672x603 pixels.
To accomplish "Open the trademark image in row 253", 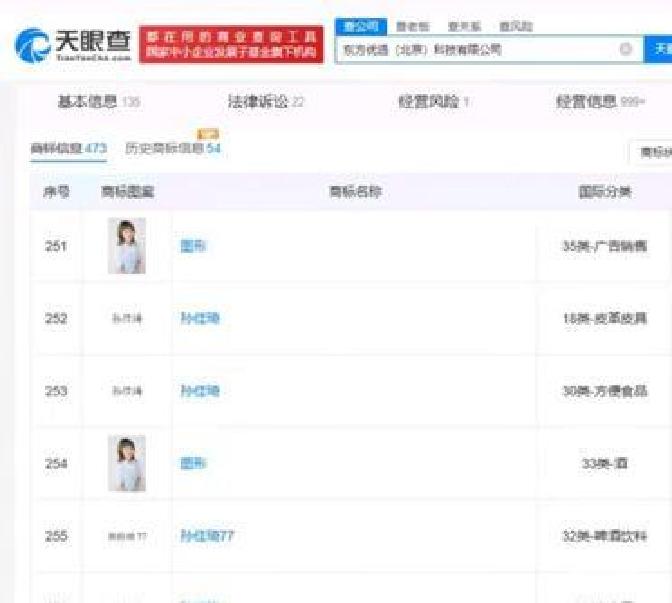I will point(127,391).
